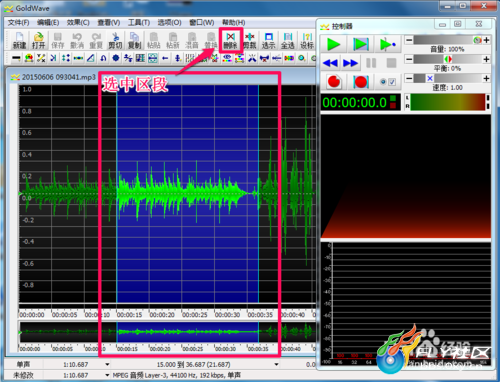
Task: Click the blue left-arrow effect icon
Action: 165,58
